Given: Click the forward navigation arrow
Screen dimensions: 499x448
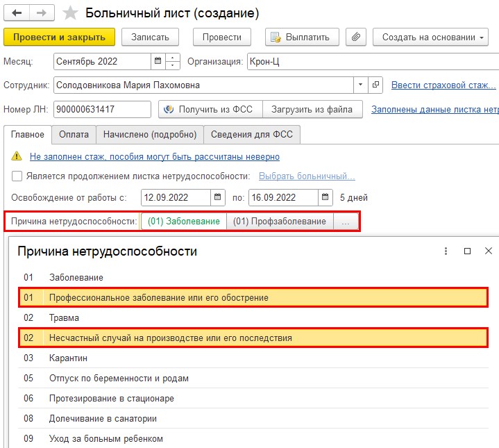Looking at the screenshot, I should (x=41, y=13).
